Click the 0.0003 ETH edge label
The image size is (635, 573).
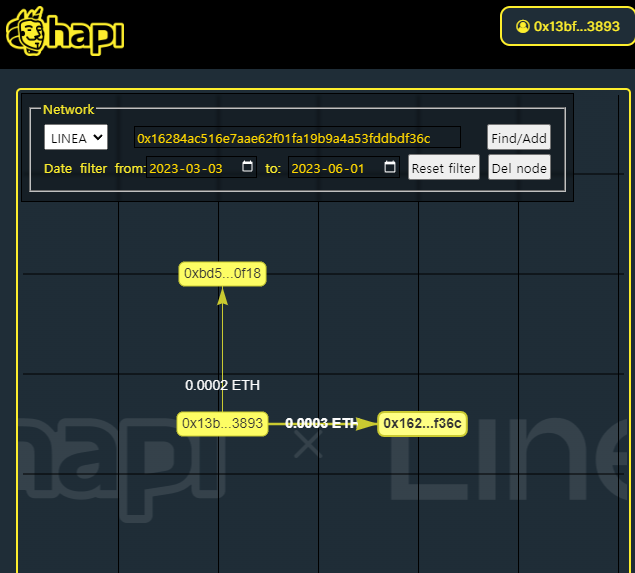tap(322, 423)
